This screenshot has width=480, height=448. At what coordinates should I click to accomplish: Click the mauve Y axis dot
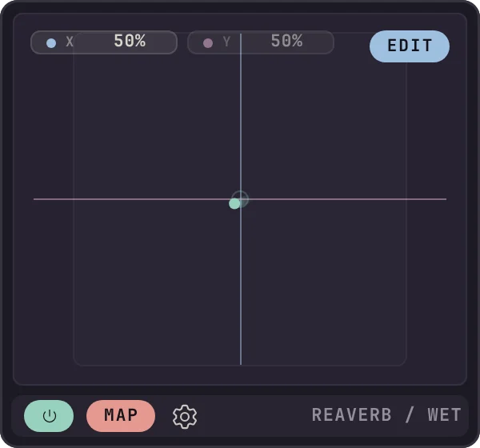(x=208, y=43)
